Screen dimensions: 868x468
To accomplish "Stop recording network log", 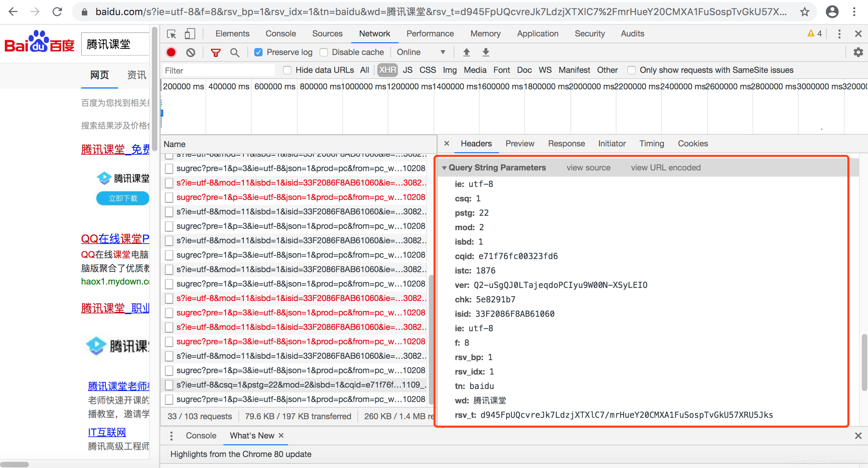I will tap(171, 52).
